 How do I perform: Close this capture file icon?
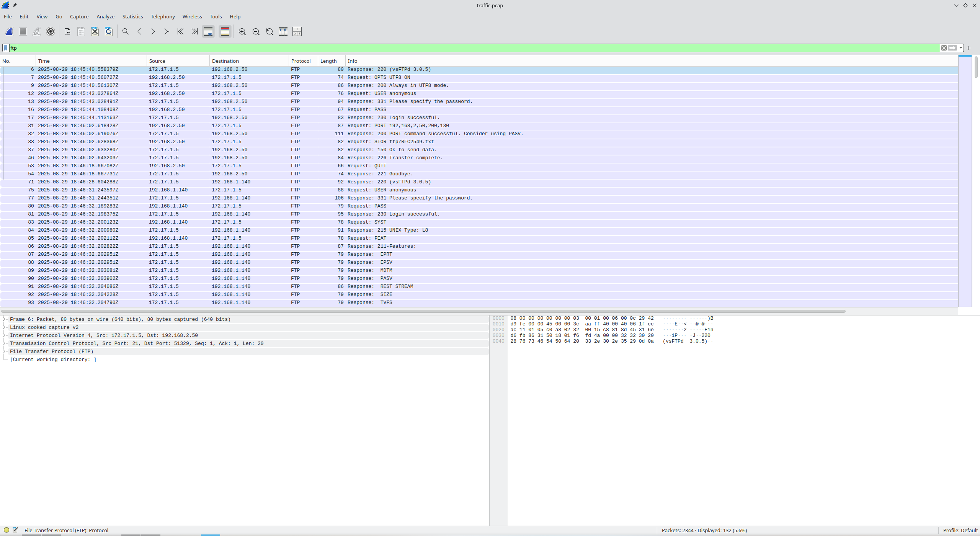95,32
